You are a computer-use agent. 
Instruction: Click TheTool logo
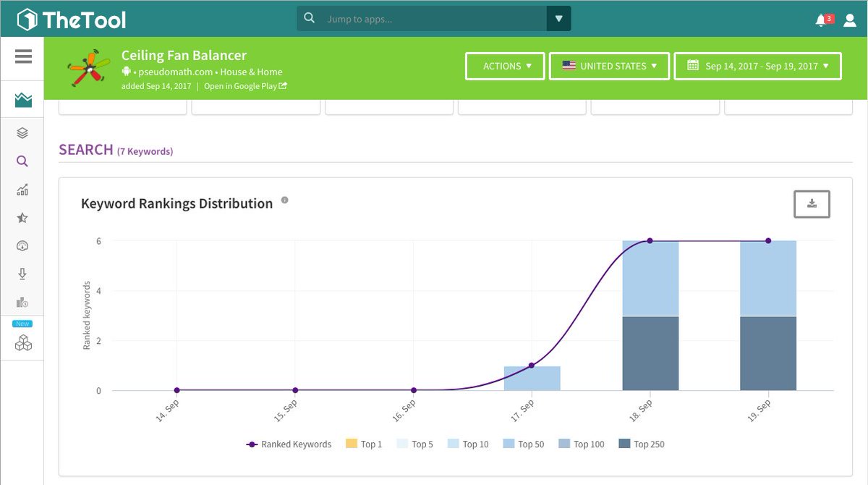[x=72, y=20]
